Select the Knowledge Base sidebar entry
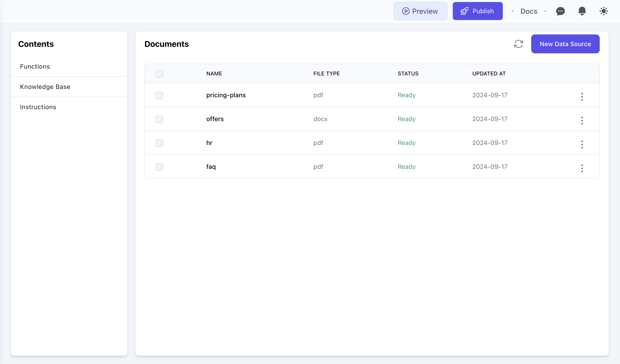Image resolution: width=620 pixels, height=364 pixels. (x=45, y=86)
